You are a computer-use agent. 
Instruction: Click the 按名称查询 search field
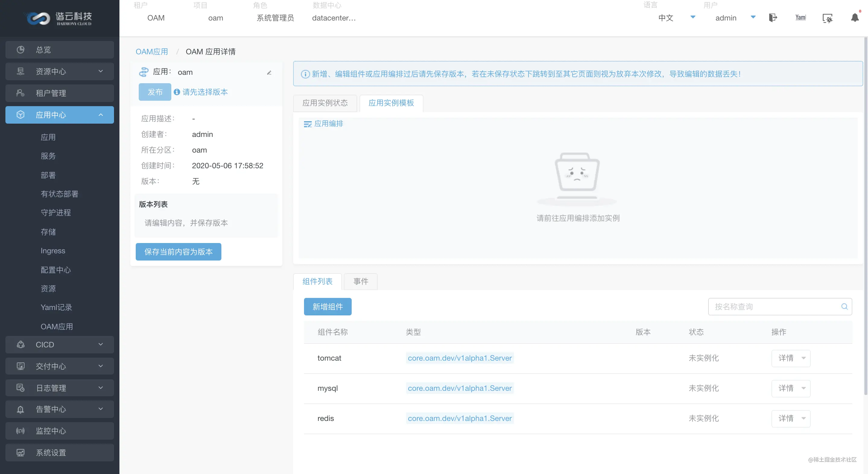click(780, 307)
